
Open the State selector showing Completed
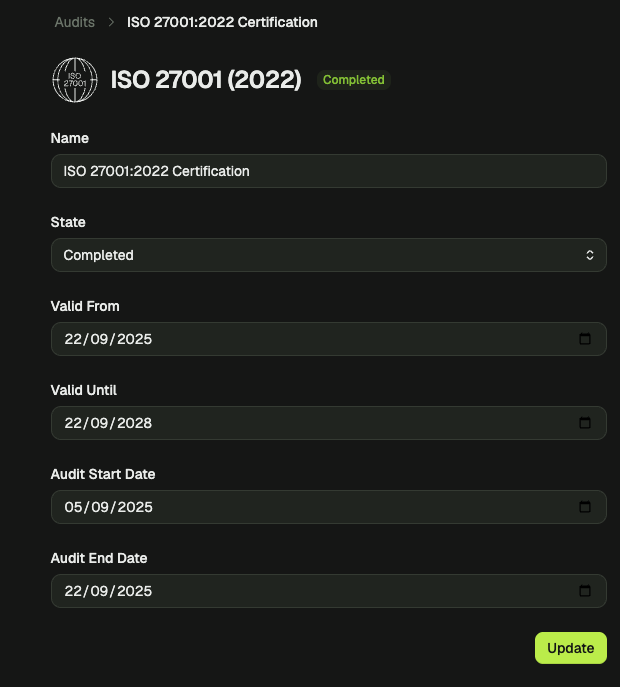pos(329,255)
